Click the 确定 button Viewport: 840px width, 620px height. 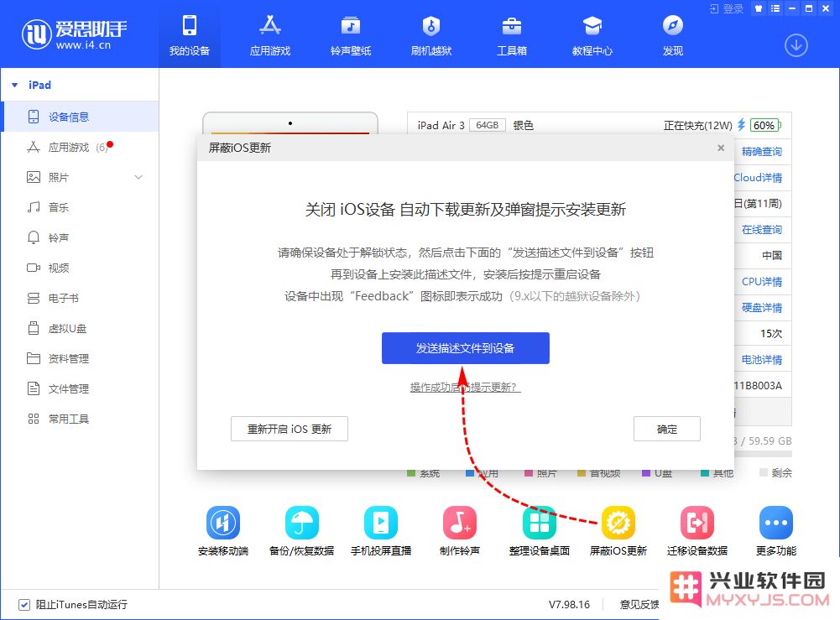coord(667,429)
